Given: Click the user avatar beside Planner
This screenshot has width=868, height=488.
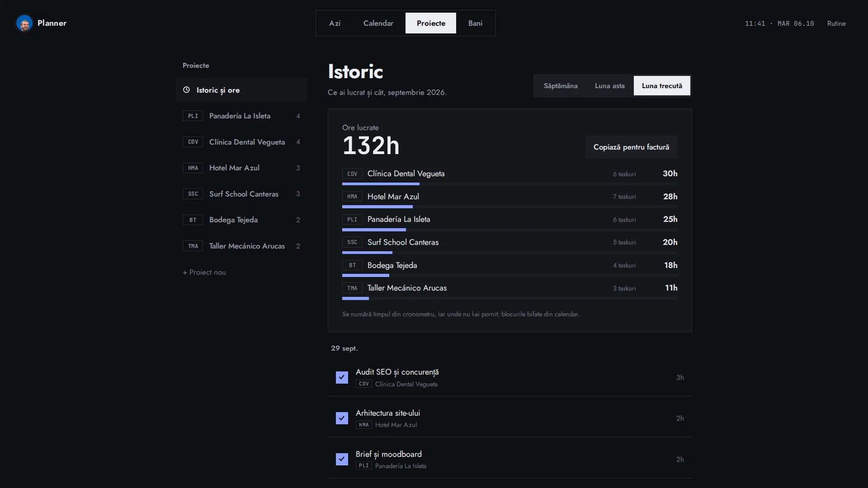Looking at the screenshot, I should point(24,23).
